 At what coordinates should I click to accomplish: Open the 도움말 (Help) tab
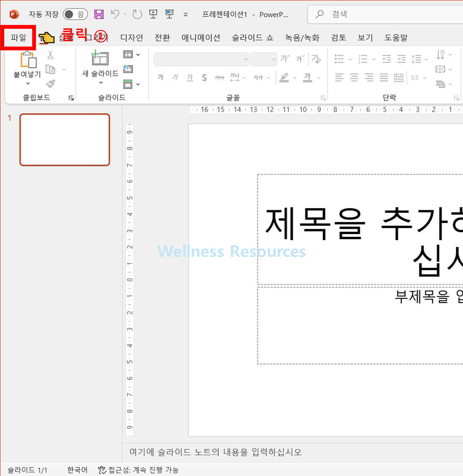(x=396, y=38)
